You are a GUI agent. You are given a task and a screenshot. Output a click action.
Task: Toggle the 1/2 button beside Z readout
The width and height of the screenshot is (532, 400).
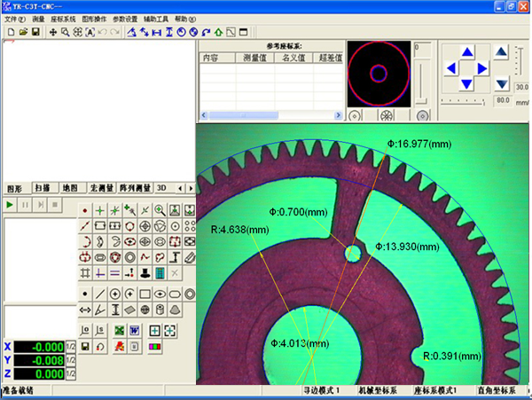tap(70, 375)
